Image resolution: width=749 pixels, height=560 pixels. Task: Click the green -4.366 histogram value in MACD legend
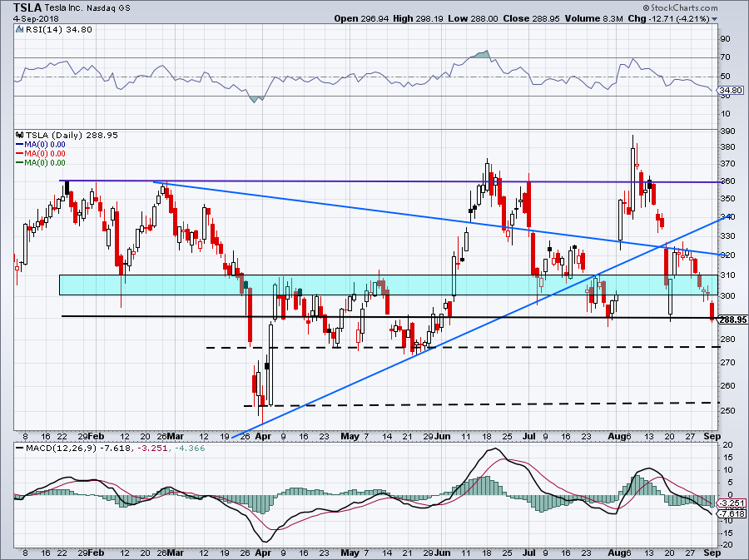[x=190, y=448]
